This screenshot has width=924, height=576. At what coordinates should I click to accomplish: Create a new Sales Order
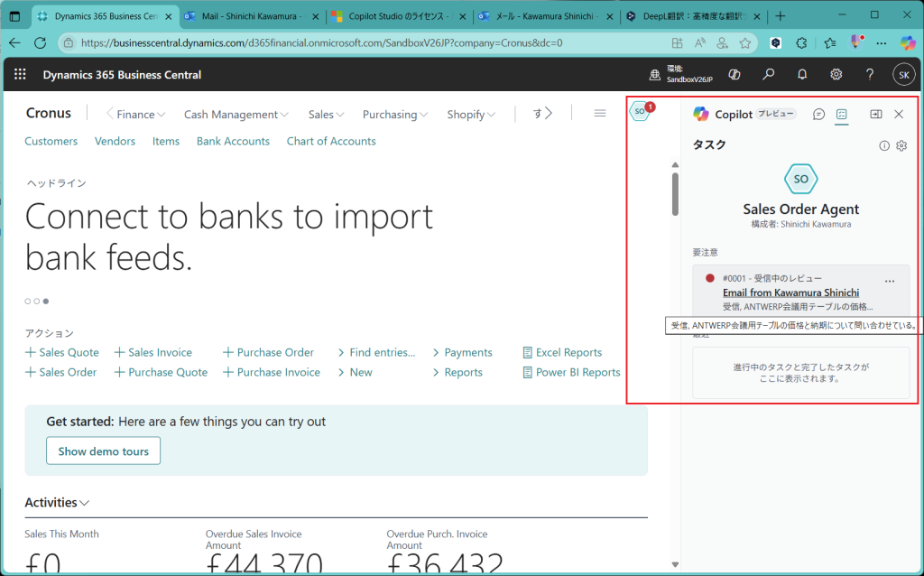(x=60, y=373)
